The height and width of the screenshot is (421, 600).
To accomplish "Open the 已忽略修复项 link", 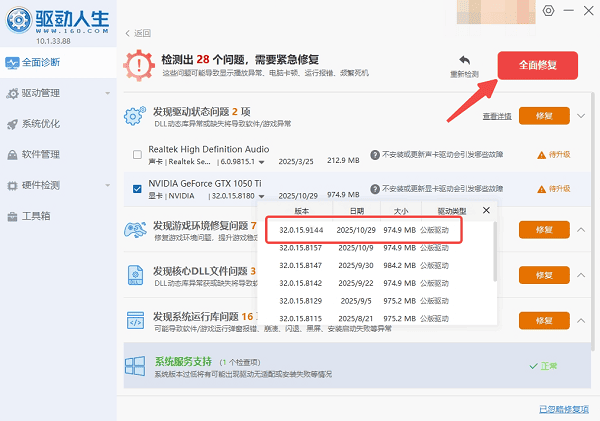I will [564, 409].
